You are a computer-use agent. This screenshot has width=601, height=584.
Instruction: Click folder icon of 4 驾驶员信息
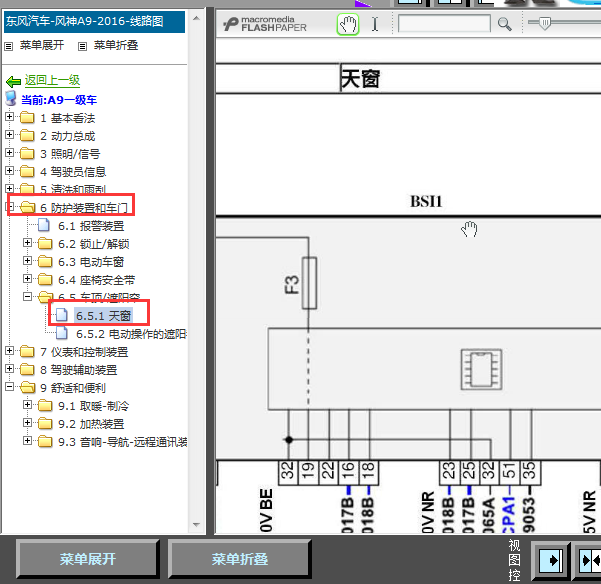click(27, 171)
